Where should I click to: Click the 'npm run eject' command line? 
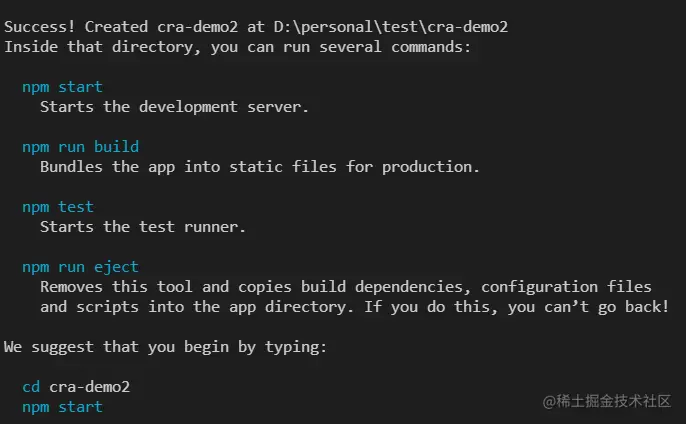pyautogui.click(x=80, y=267)
